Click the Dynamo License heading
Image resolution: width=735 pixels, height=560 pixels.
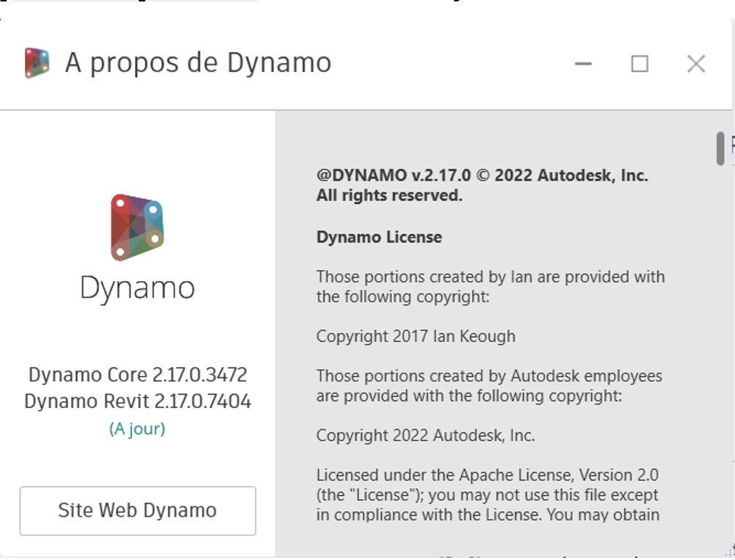click(x=379, y=236)
